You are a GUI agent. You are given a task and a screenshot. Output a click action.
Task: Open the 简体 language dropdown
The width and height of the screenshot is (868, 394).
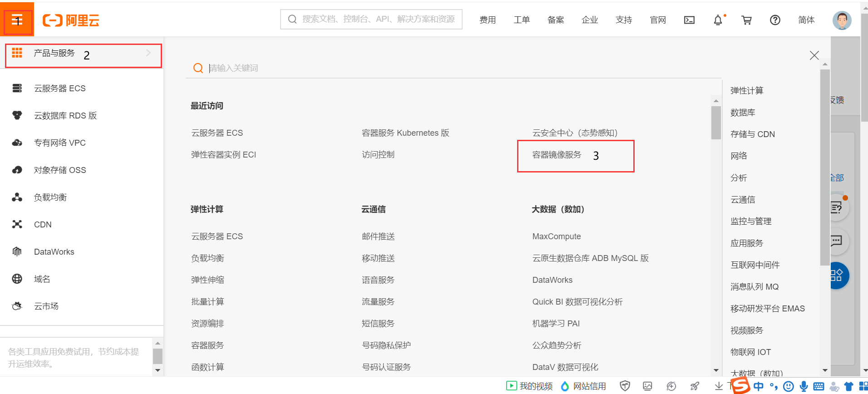(x=806, y=20)
